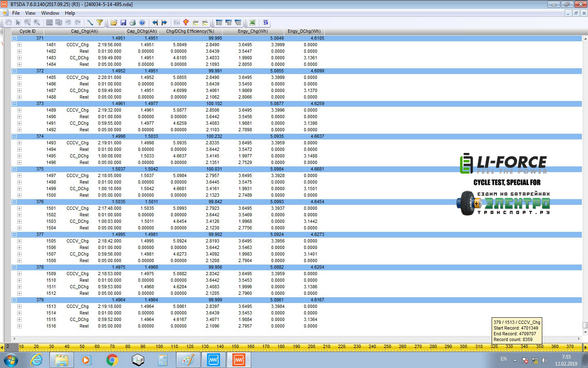Jump to cycle 100 on ruler
The height and width of the screenshot is (368, 588).
pyautogui.click(x=159, y=347)
